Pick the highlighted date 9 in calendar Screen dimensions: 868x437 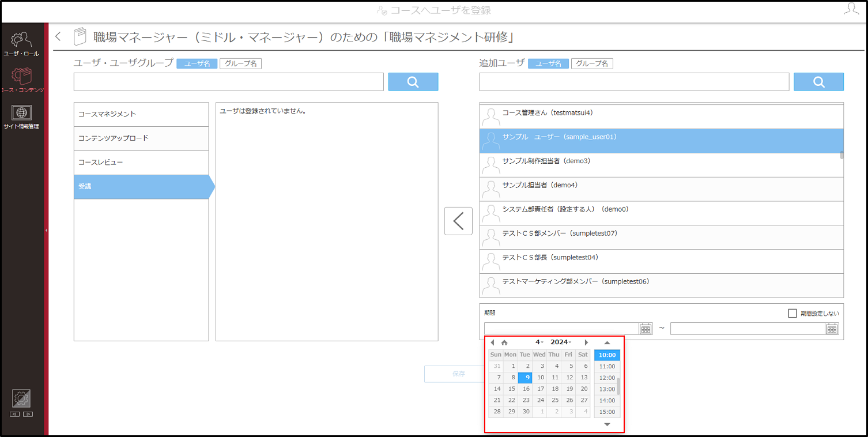pyautogui.click(x=525, y=378)
